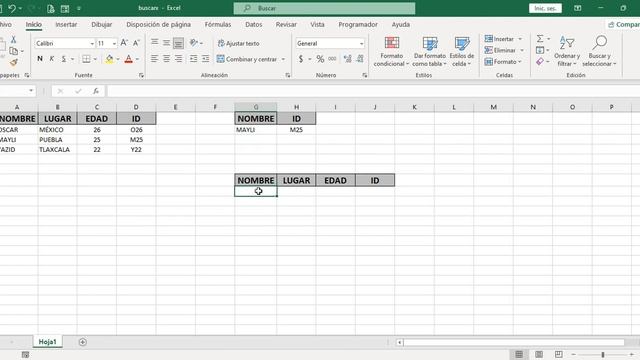Apply percent style icon
This screenshot has height=360, width=640.
(320, 59)
